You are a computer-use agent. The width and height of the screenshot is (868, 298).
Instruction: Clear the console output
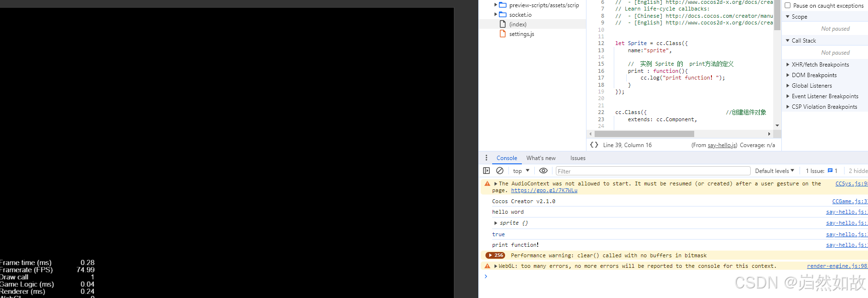click(x=500, y=171)
